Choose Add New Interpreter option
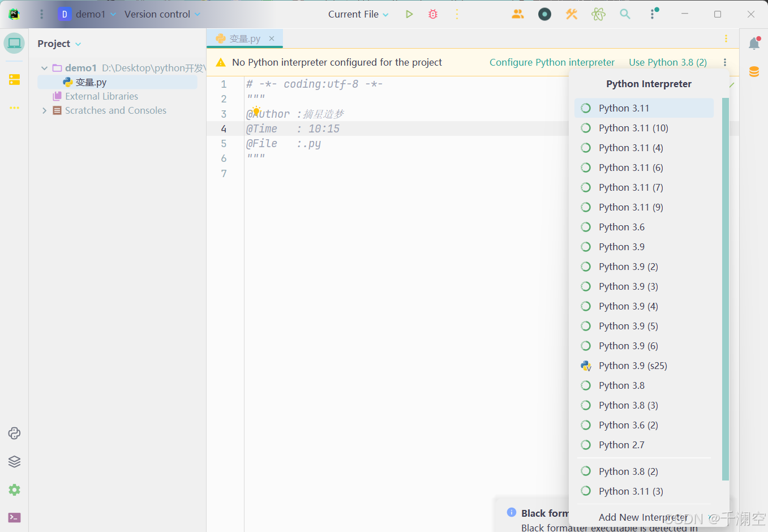Image resolution: width=768 pixels, height=532 pixels. tap(643, 517)
